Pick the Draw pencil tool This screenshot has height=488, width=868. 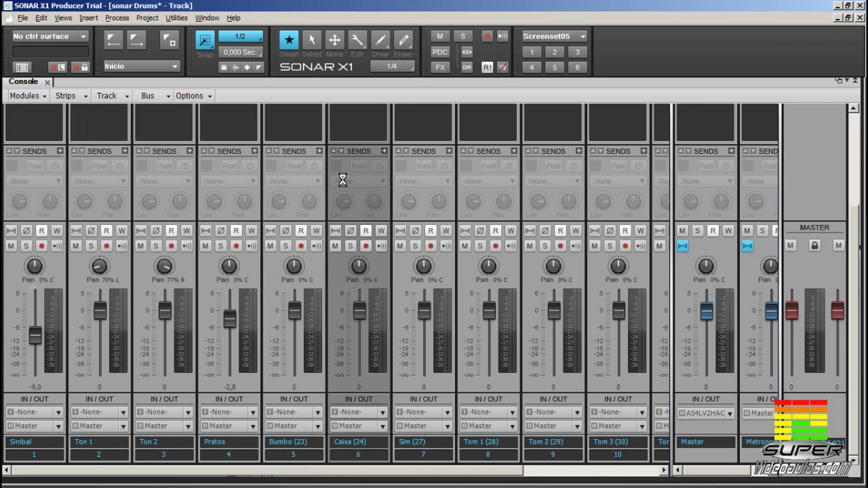pyautogui.click(x=380, y=40)
